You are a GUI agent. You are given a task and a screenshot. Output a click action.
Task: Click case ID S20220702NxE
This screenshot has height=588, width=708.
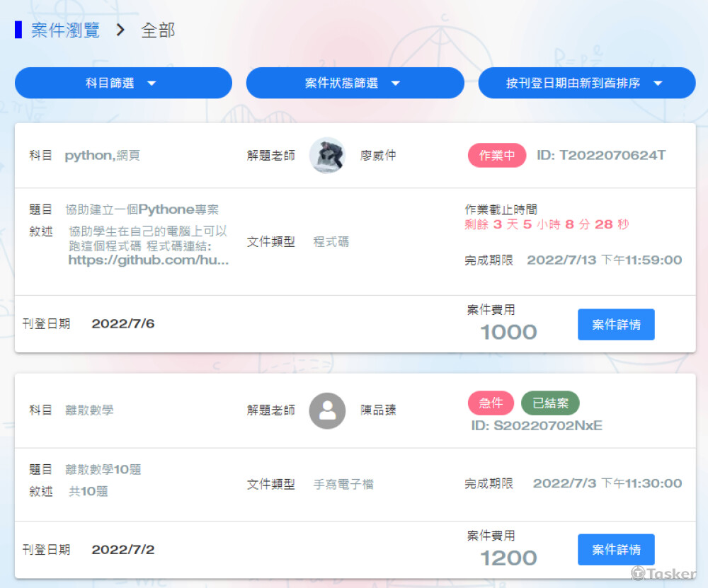click(x=537, y=426)
